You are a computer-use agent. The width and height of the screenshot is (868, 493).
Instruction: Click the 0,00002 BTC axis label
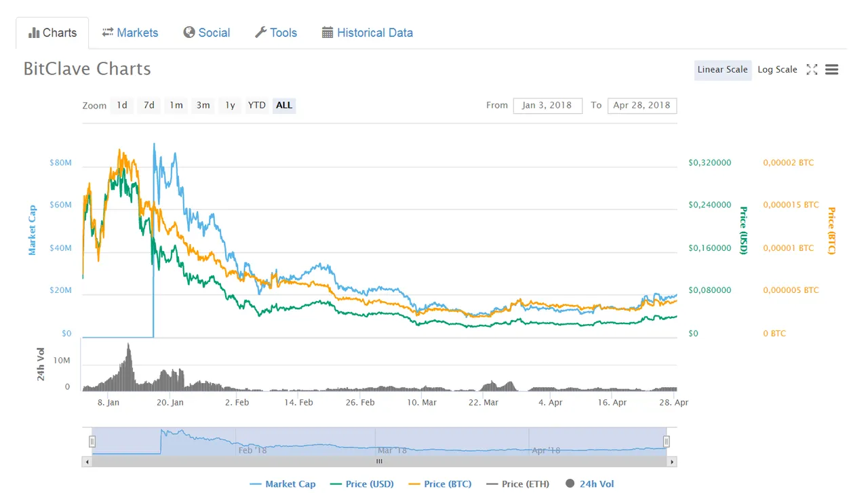(x=789, y=163)
